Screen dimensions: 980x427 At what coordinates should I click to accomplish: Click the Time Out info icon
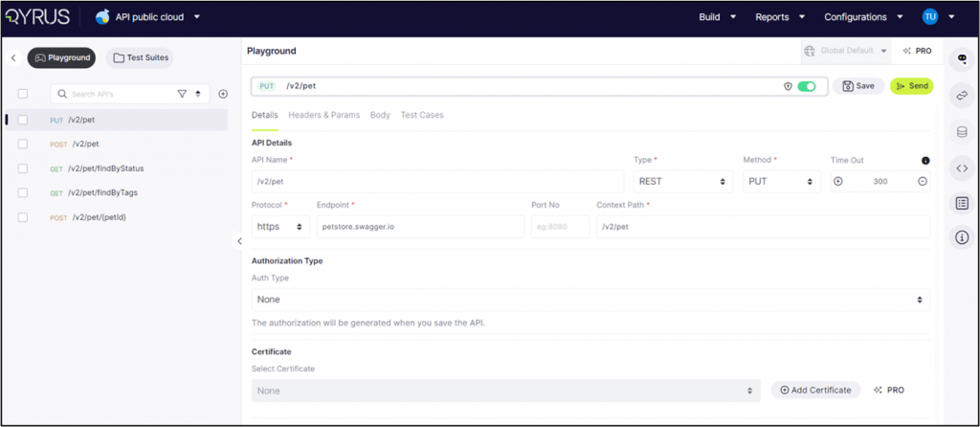(x=925, y=161)
